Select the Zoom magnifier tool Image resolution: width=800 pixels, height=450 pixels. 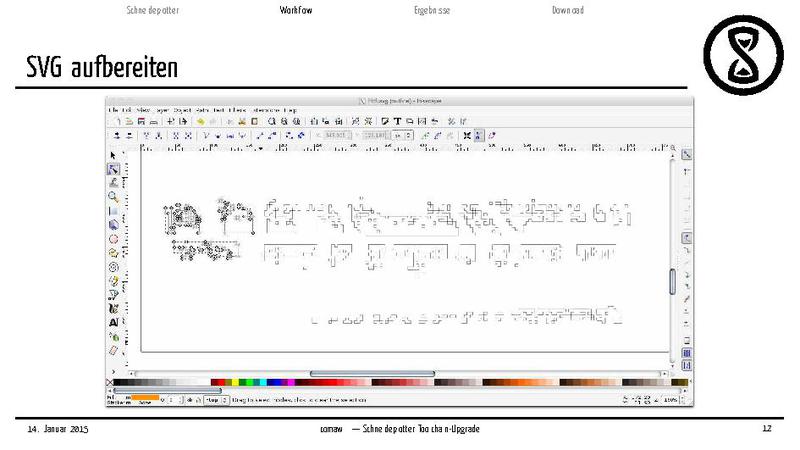pos(113,196)
